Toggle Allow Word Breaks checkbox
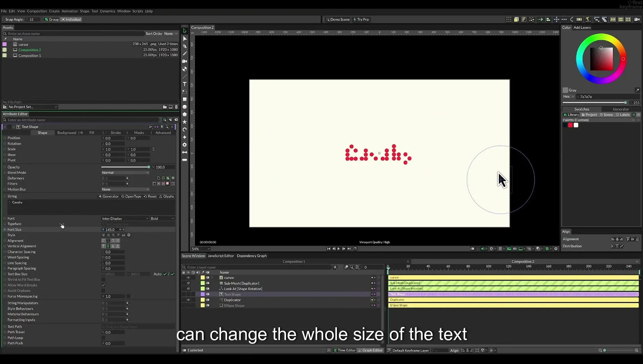643x364 pixels. [x=103, y=285]
